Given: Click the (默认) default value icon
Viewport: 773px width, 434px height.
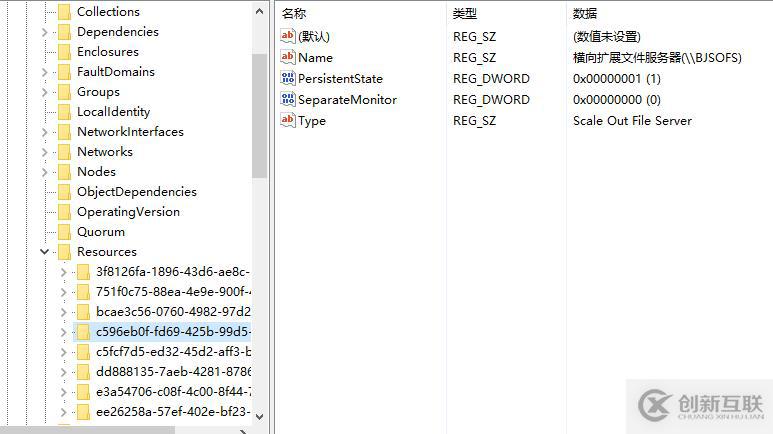Looking at the screenshot, I should tap(288, 36).
